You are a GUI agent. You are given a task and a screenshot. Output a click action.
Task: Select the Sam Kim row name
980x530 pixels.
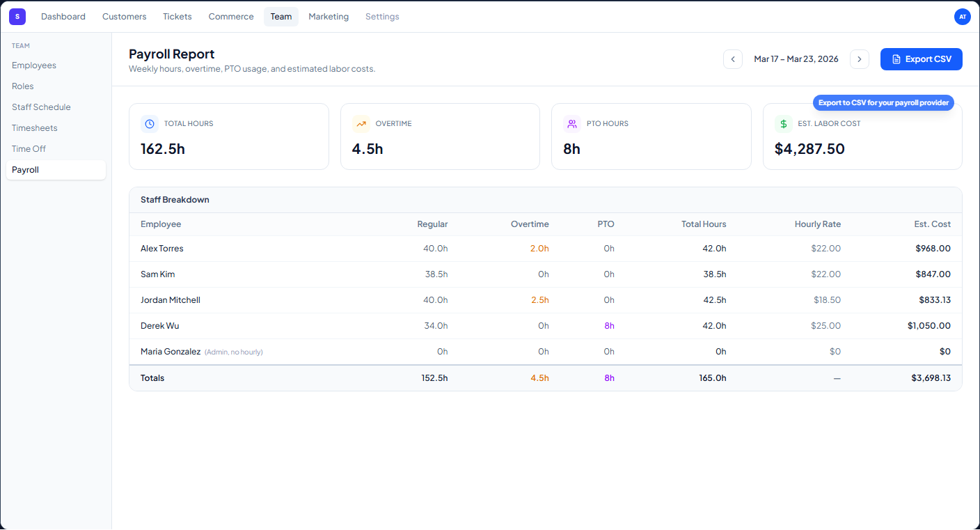coord(159,274)
